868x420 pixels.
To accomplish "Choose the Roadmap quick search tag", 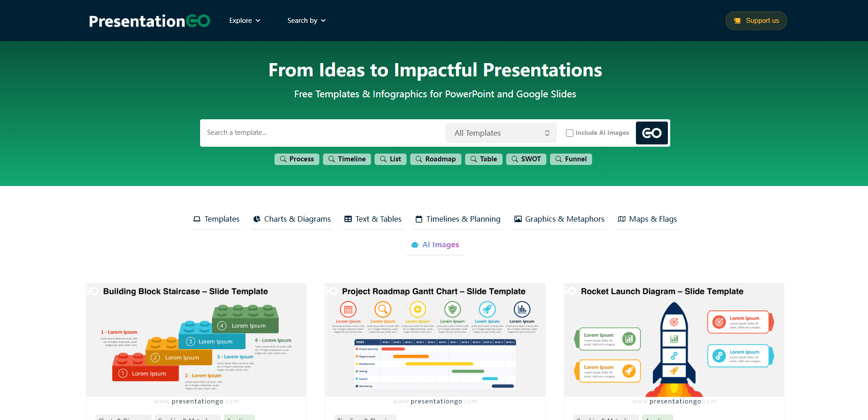I will coord(436,159).
